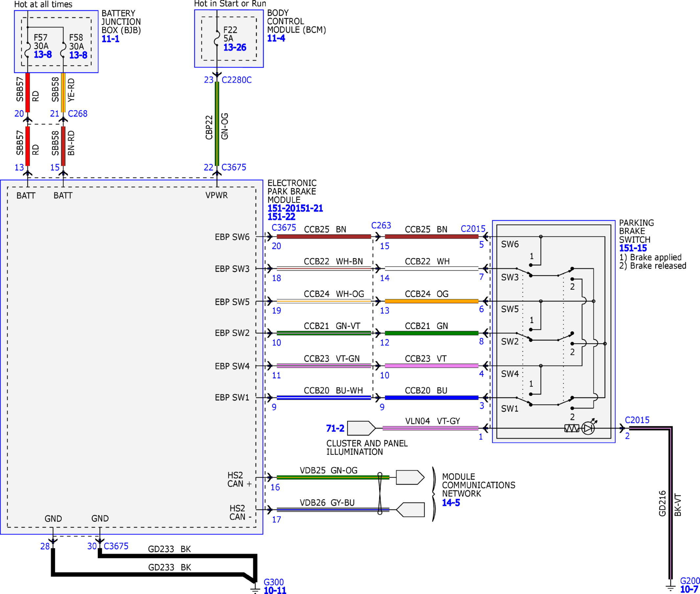Follow the 13-8 link under fuse F58
This screenshot has width=700, height=594.
click(78, 55)
